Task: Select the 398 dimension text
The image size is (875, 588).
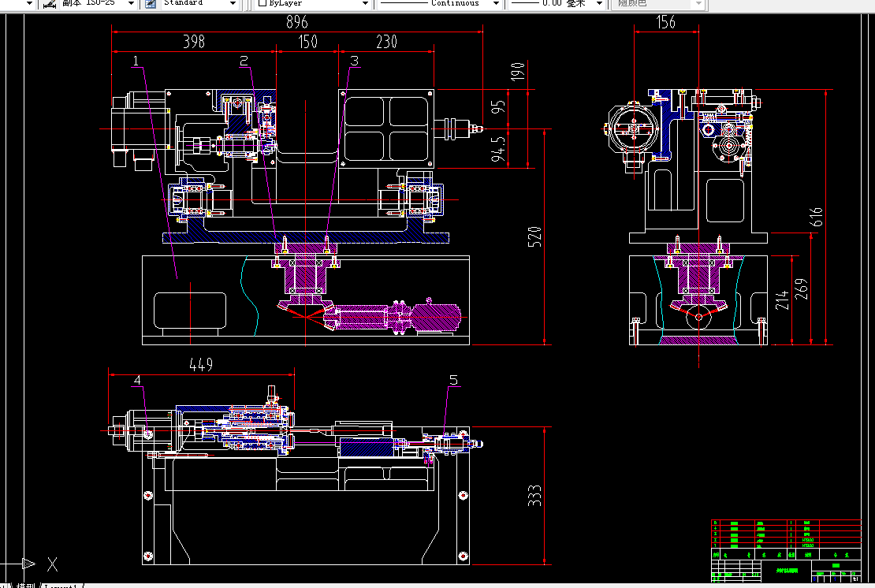Action: pyautogui.click(x=194, y=42)
